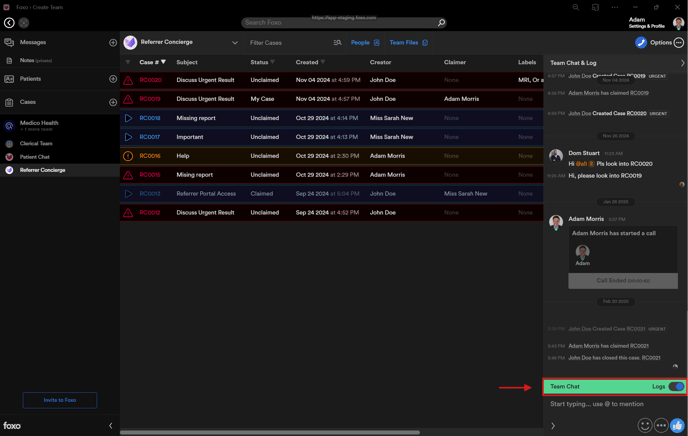This screenshot has height=436, width=688.
Task: Click the horizontal scrollbar below the cases table
Action: [x=269, y=432]
